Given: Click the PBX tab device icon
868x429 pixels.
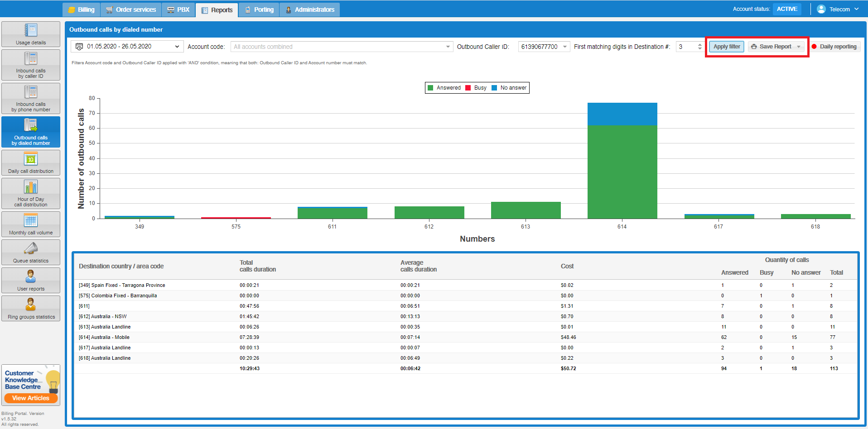Looking at the screenshot, I should pyautogui.click(x=171, y=10).
